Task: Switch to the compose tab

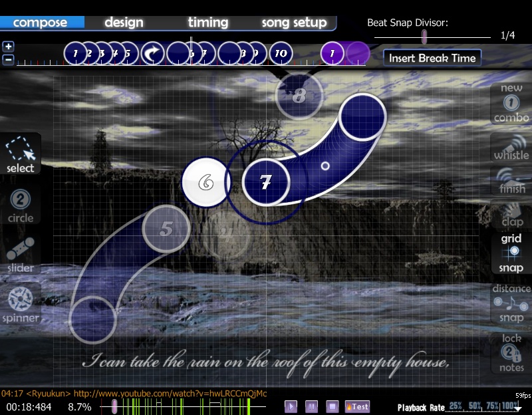Action: click(x=41, y=23)
